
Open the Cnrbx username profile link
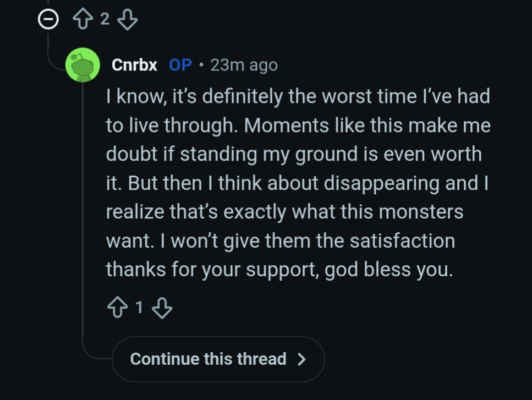point(134,65)
